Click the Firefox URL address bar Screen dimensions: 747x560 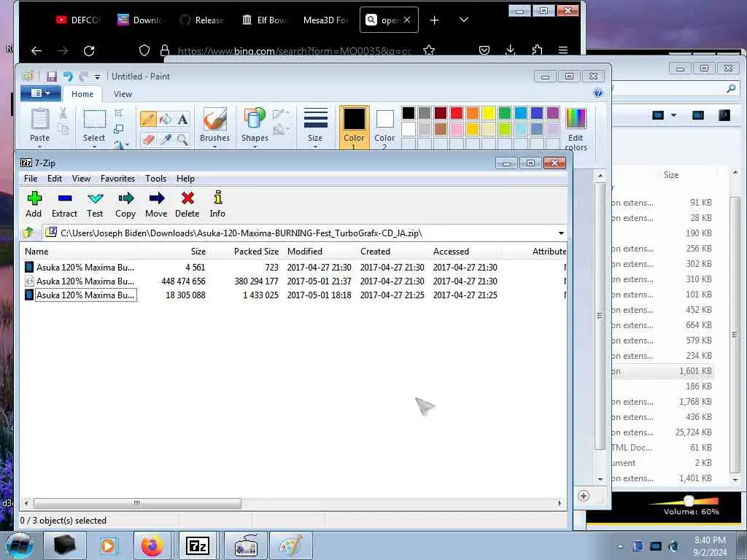(x=295, y=50)
